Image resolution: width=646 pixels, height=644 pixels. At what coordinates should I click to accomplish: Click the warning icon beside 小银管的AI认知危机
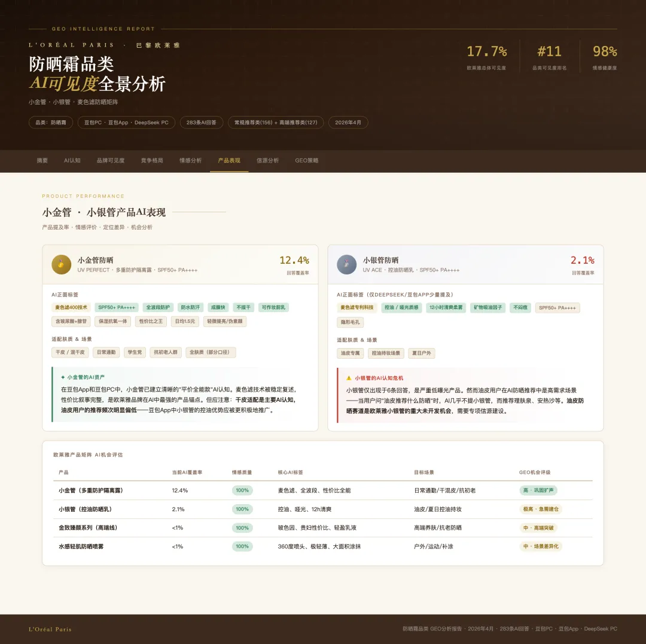point(349,378)
